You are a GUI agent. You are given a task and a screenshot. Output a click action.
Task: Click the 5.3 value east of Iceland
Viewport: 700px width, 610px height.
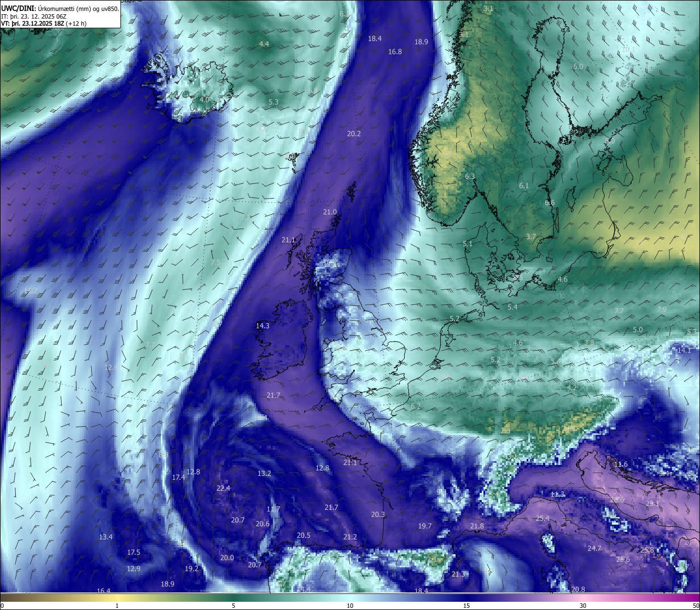[273, 102]
